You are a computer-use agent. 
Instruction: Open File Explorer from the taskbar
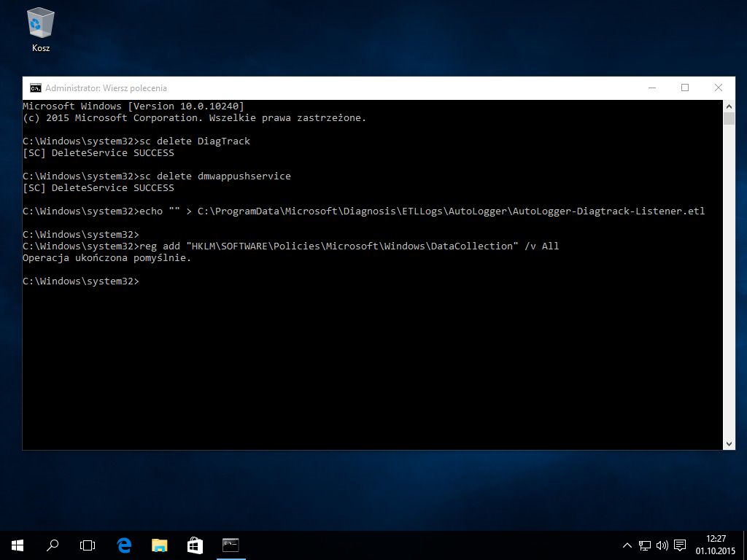(x=160, y=545)
